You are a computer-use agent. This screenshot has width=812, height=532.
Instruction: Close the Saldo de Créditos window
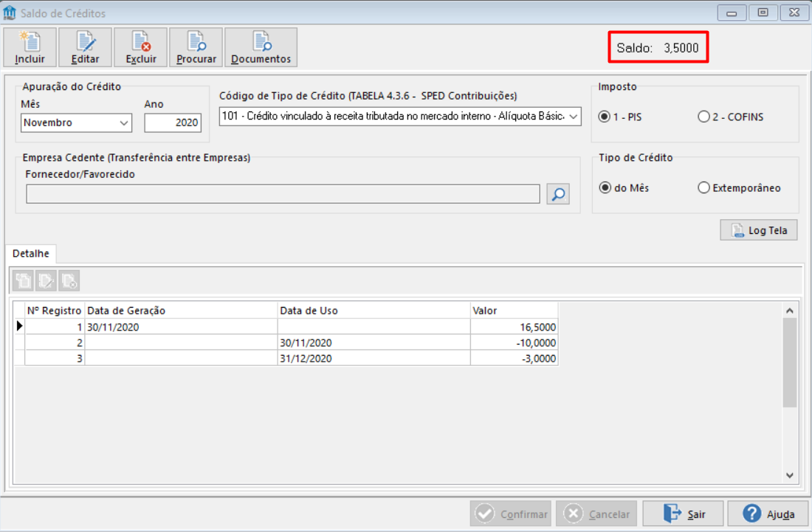[x=794, y=13]
